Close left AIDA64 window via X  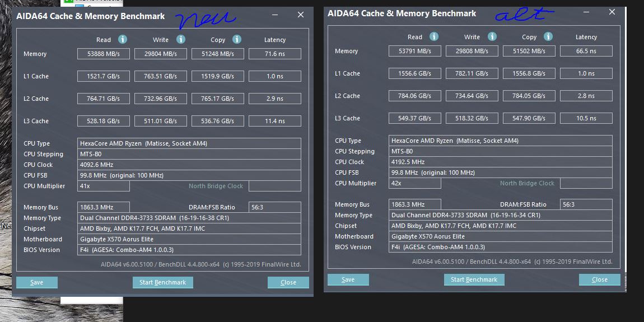point(301,15)
